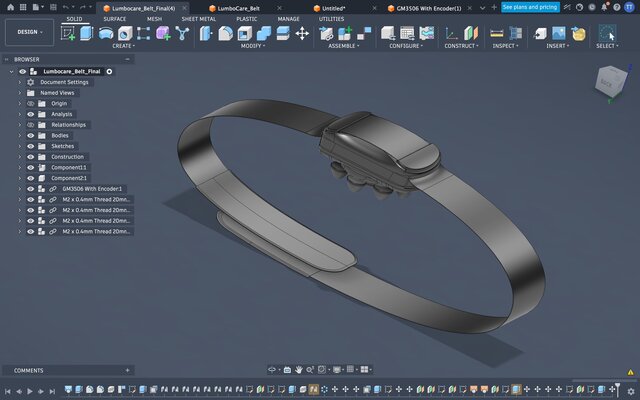This screenshot has width=640, height=400.
Task: Collapse the Lumbocare_Belt_Final root node
Action: click(x=11, y=71)
